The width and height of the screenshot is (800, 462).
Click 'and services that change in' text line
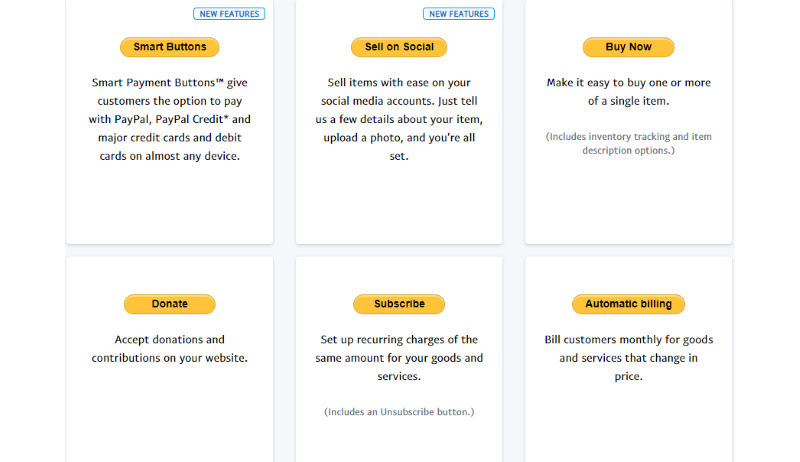(x=629, y=358)
